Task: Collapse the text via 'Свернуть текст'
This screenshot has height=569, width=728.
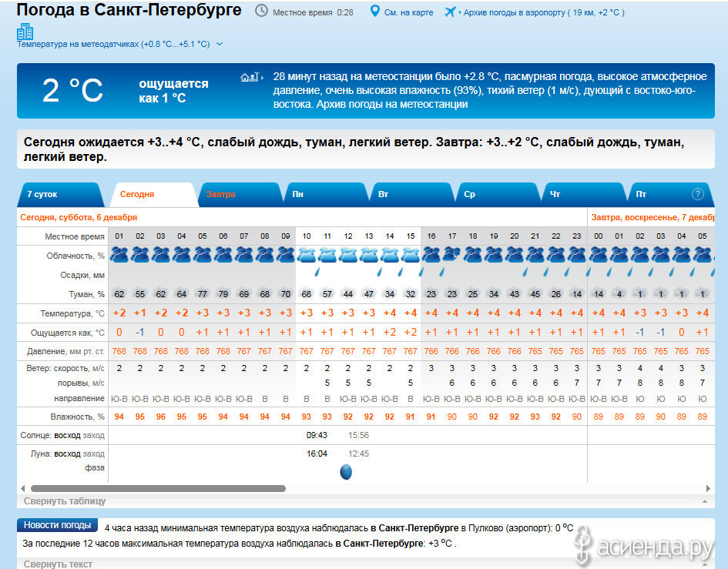Action: click(58, 564)
